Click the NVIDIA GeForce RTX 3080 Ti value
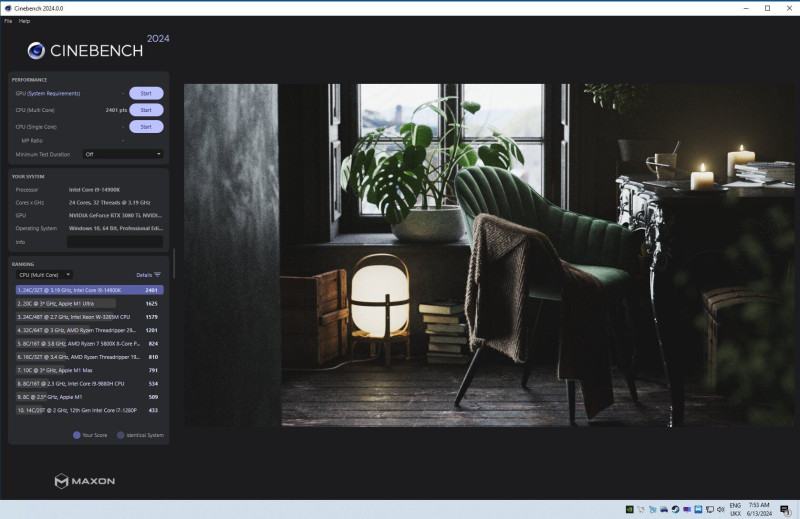 [116, 215]
